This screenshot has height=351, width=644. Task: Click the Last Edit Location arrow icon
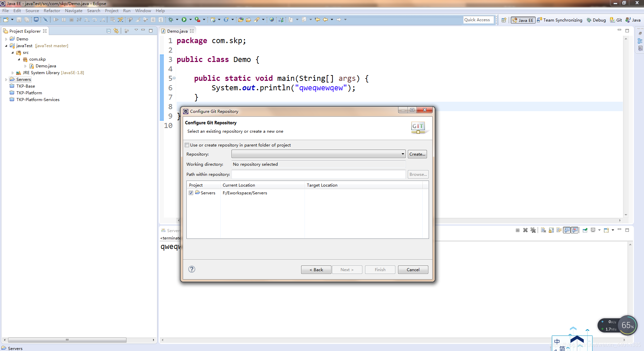(x=317, y=20)
